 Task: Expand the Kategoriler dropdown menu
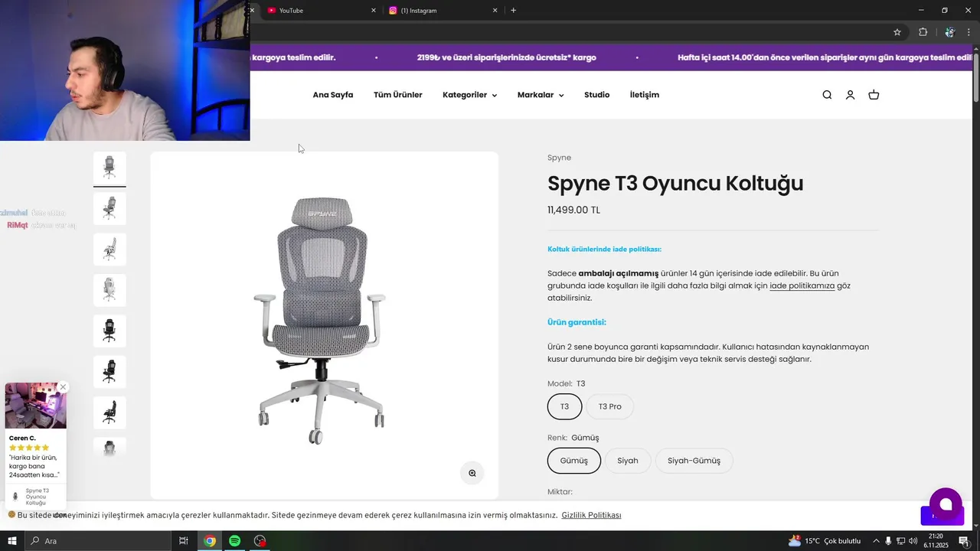(469, 95)
